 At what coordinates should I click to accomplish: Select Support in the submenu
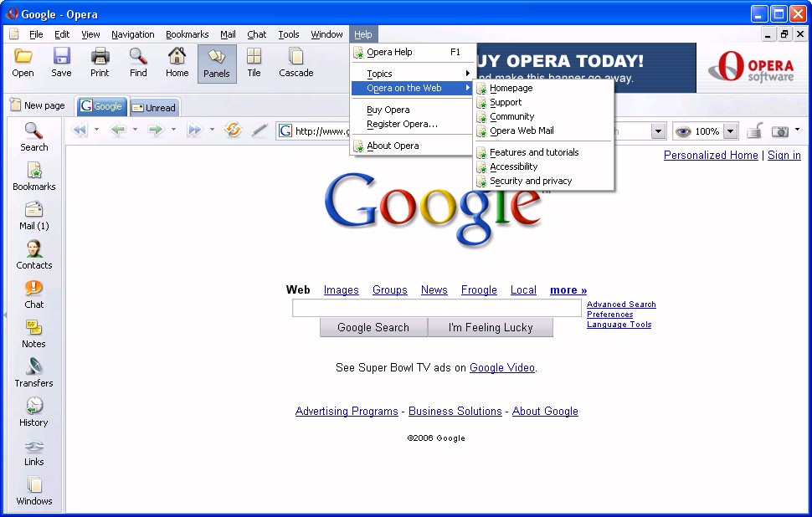coord(544,102)
